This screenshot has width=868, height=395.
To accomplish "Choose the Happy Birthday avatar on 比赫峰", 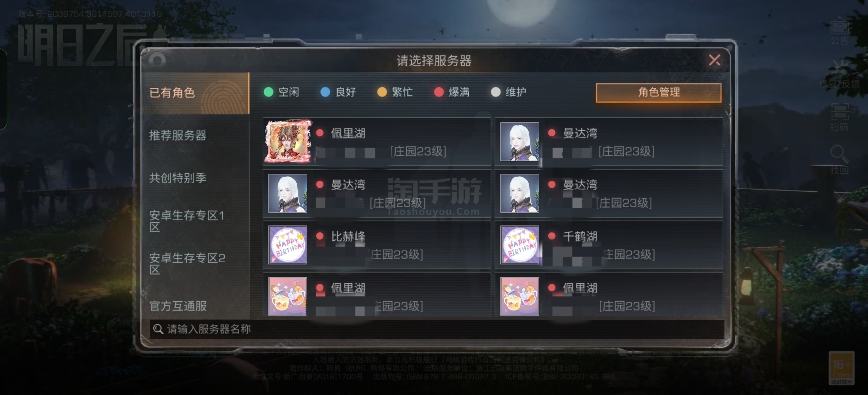I will [288, 245].
